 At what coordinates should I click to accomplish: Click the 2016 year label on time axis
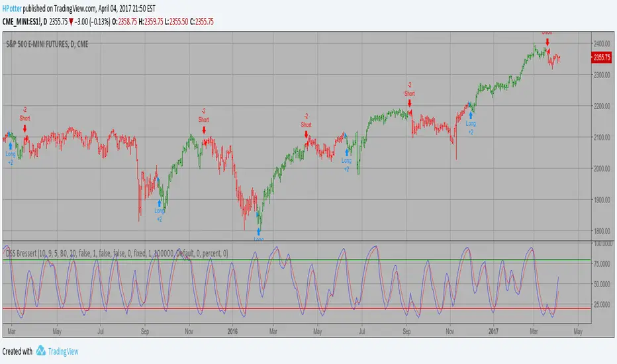[232, 332]
